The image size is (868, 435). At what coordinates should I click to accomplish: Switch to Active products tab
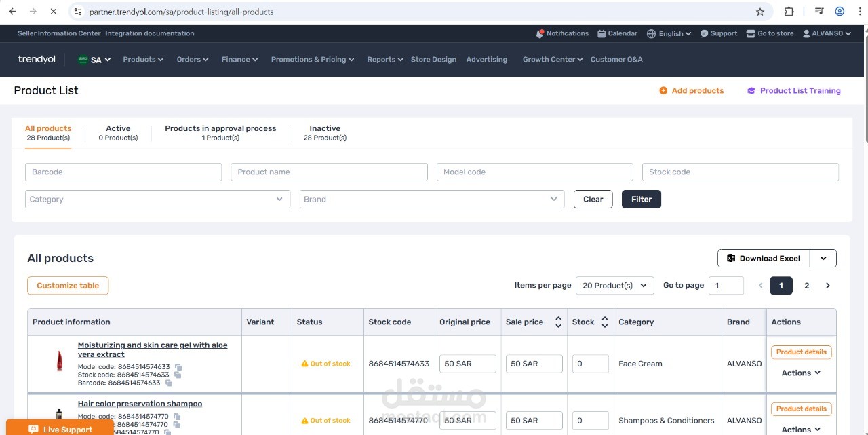(x=118, y=132)
